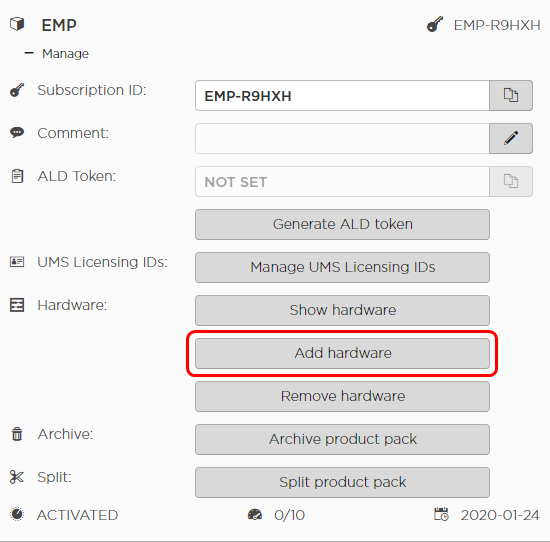Click the Split scissors icon
This screenshot has width=550, height=542.
click(17, 477)
